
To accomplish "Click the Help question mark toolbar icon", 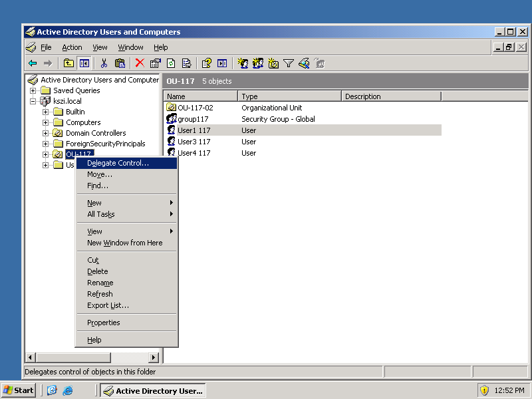I will click(207, 63).
